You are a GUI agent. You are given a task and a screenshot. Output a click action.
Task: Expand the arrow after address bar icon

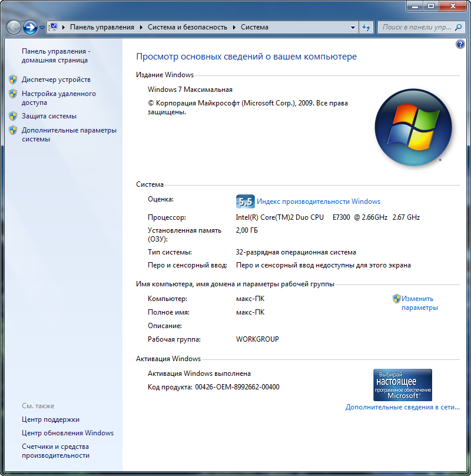[64, 27]
